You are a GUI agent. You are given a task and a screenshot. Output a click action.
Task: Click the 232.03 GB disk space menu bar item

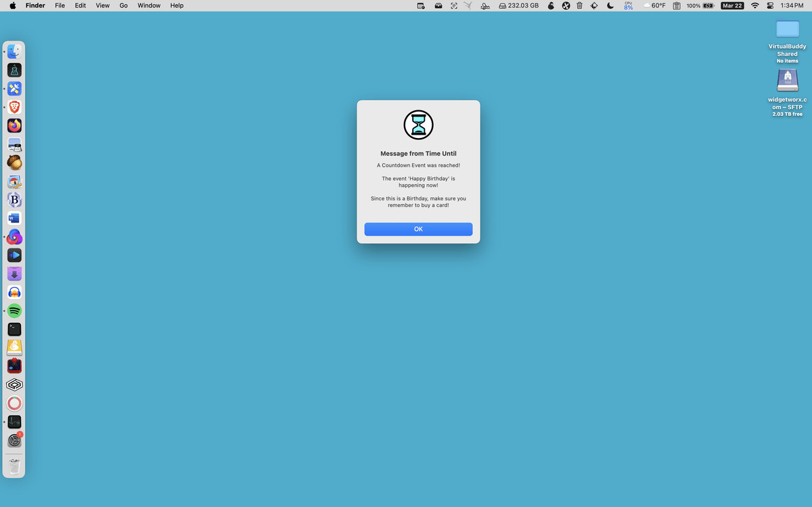click(518, 5)
